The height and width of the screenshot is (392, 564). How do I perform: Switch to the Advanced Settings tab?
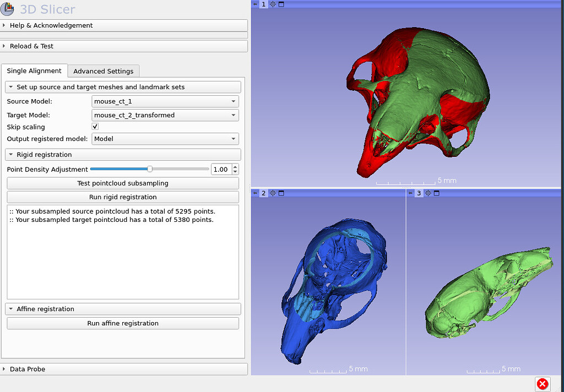coord(103,71)
